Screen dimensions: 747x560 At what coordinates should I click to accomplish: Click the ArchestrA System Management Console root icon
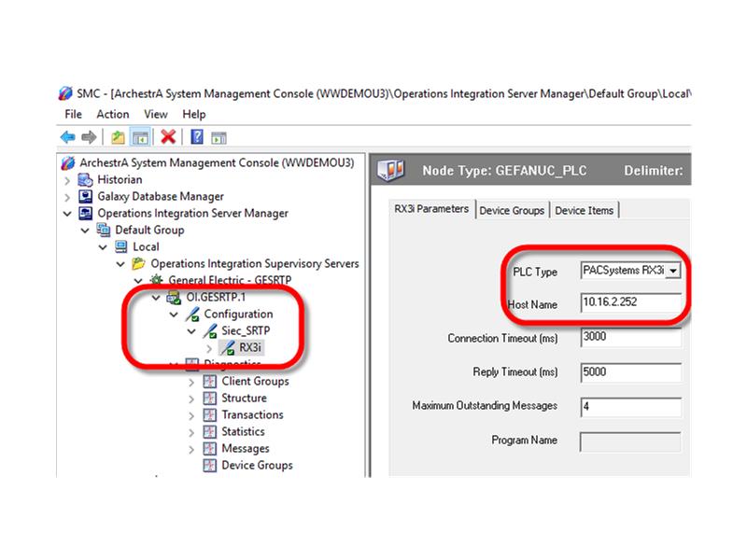pyautogui.click(x=68, y=162)
